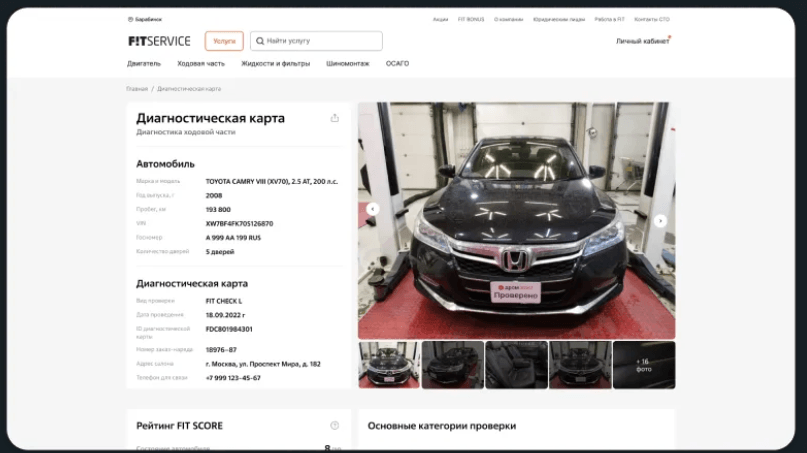807x453 pixels.
Task: Open the FIT BONUS link
Action: pyautogui.click(x=471, y=20)
